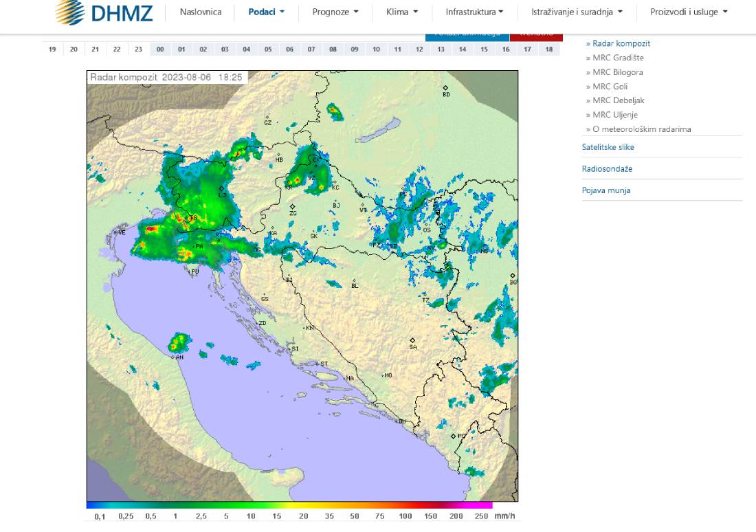The image size is (756, 532).
Task: Open the Klima dropdown
Action: (402, 12)
